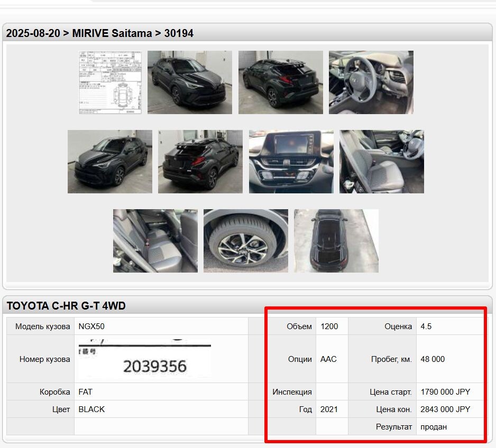
Task: Select the gearbox value FAT
Action: pyautogui.click(x=86, y=392)
